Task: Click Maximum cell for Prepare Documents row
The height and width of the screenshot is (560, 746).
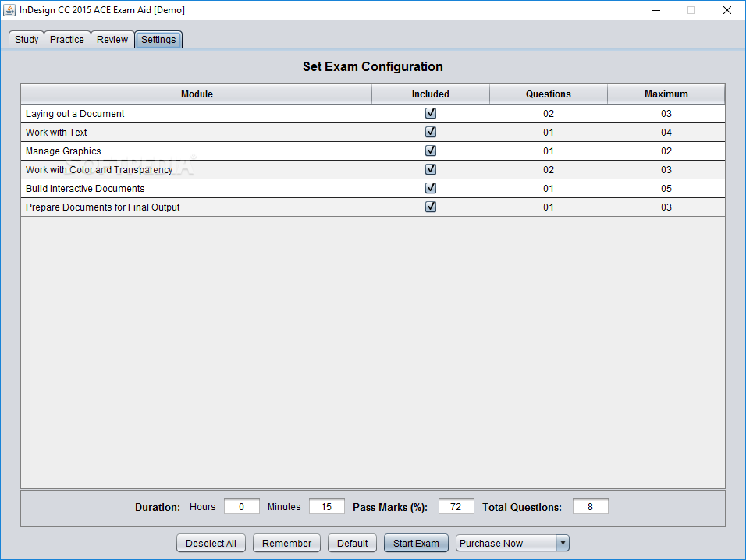Action: (x=666, y=207)
